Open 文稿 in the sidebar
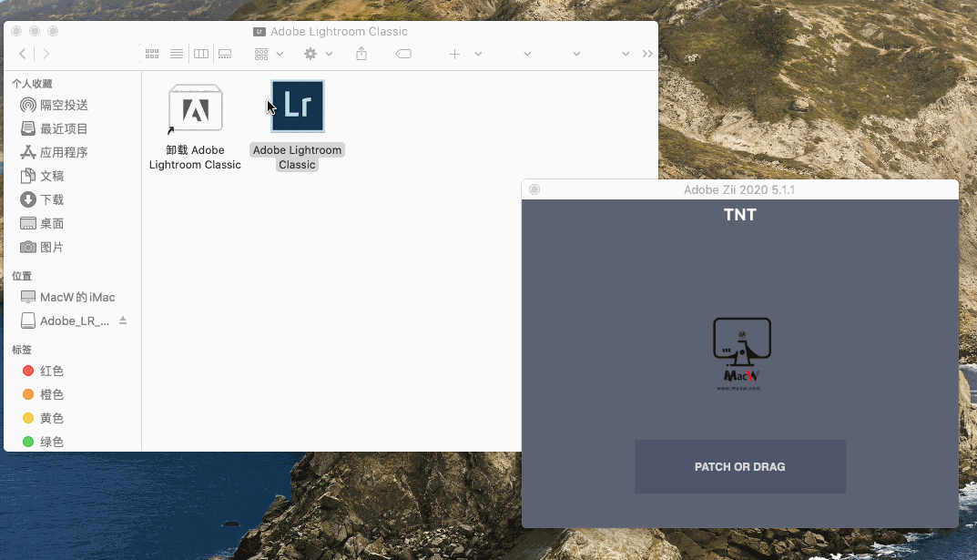The width and height of the screenshot is (977, 560). pyautogui.click(x=43, y=176)
